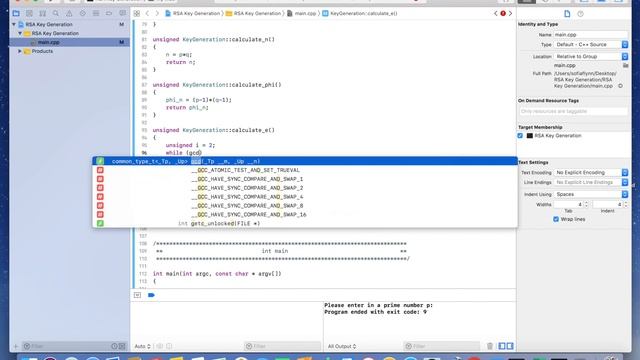The height and width of the screenshot is (360, 640).
Task: Jump to previous issue arrow
Action: [x=496, y=13]
